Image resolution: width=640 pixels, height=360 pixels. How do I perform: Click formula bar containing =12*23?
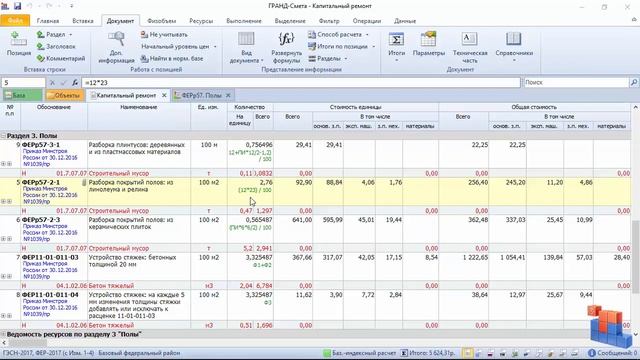[301, 82]
